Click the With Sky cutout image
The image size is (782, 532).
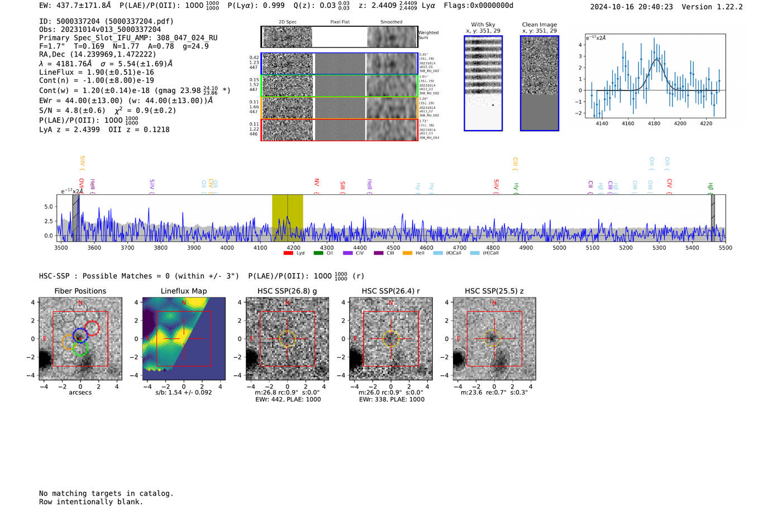[x=483, y=83]
